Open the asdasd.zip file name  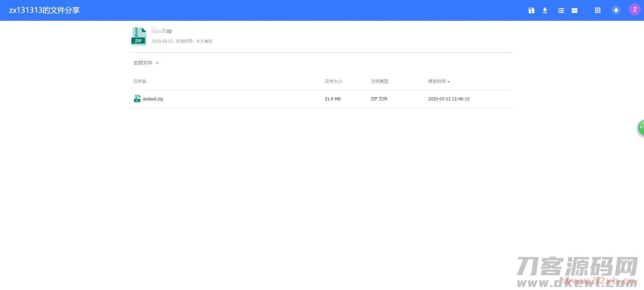pyautogui.click(x=153, y=99)
